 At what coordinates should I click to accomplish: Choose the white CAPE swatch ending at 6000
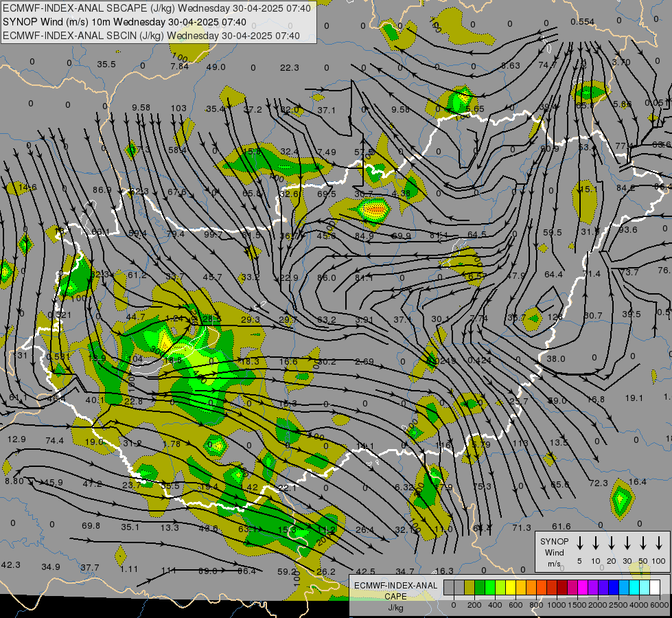pos(654,588)
